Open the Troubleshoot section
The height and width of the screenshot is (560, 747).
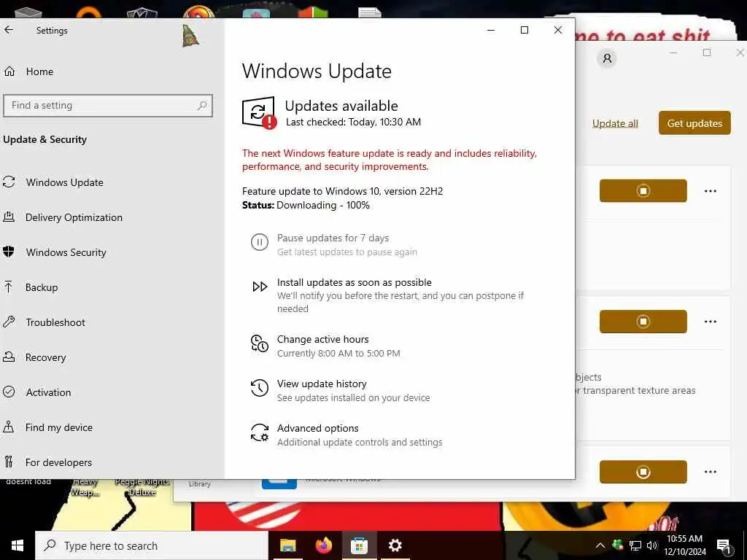(x=55, y=322)
